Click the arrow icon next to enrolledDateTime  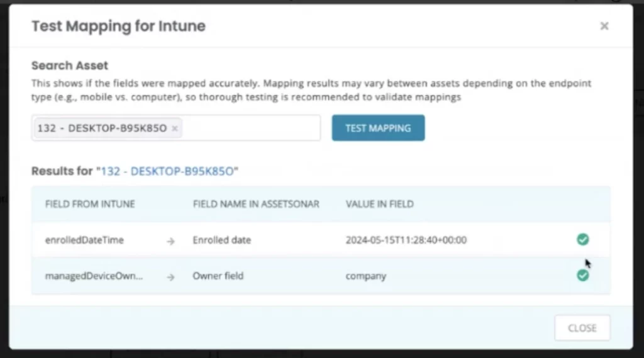tap(170, 241)
